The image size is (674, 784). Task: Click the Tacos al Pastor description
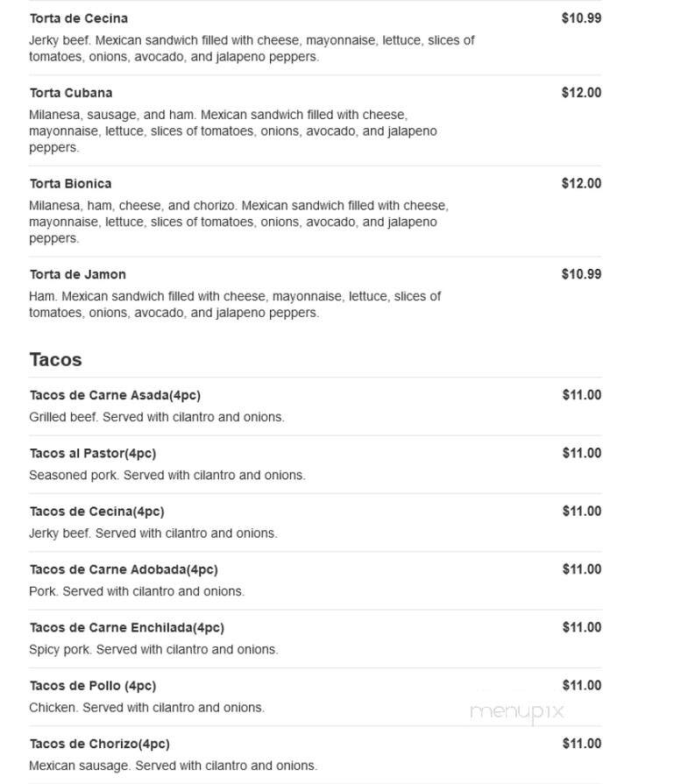tap(167, 475)
